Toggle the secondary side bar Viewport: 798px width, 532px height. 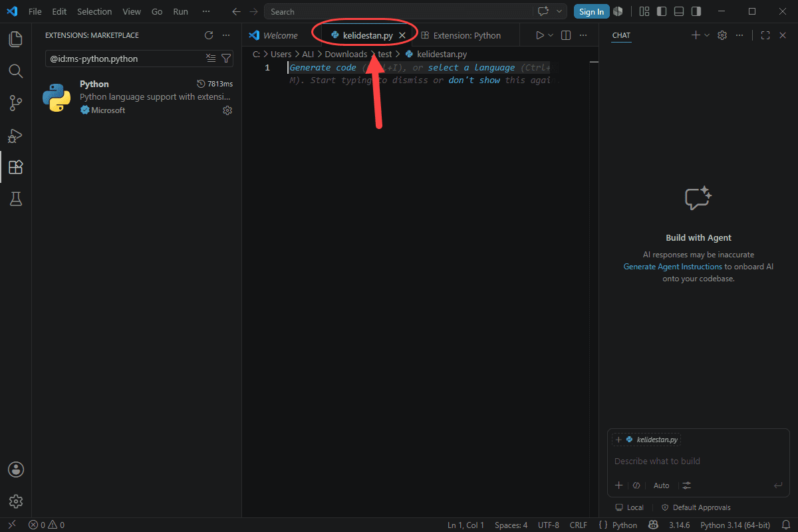click(696, 11)
